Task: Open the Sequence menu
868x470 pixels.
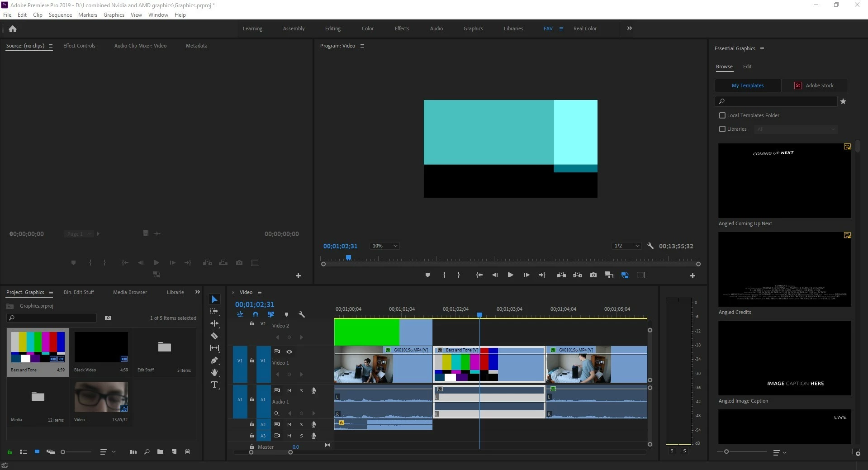Action: point(60,15)
